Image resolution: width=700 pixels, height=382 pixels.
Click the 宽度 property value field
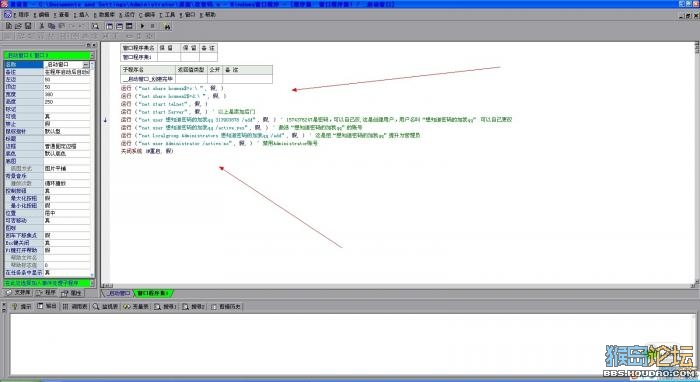click(x=67, y=95)
